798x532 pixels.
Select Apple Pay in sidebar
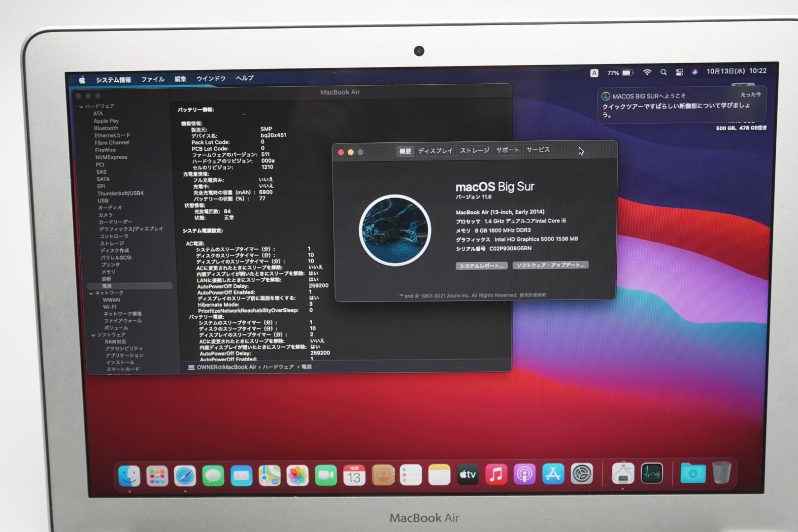click(106, 121)
